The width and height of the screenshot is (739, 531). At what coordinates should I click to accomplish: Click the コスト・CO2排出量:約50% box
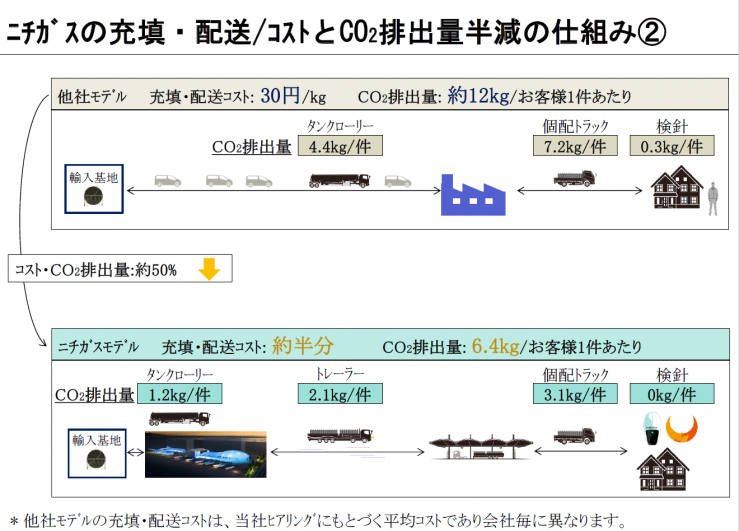pyautogui.click(x=120, y=269)
